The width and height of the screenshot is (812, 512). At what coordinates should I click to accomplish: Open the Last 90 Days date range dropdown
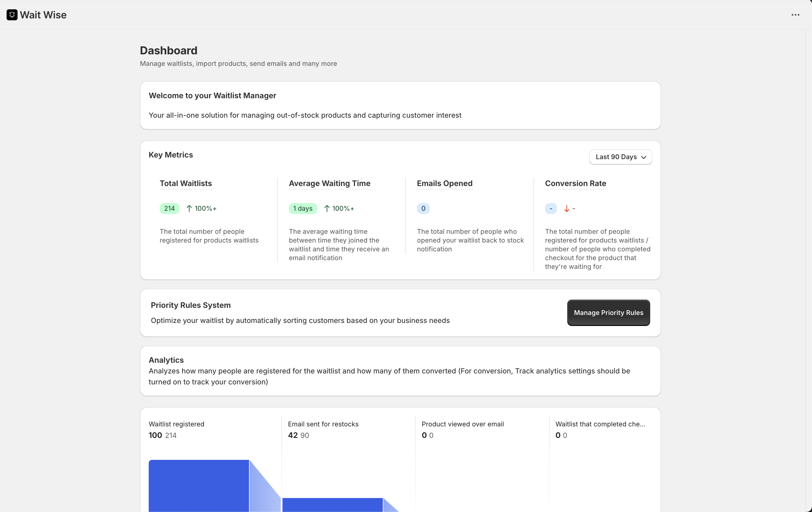pyautogui.click(x=621, y=157)
